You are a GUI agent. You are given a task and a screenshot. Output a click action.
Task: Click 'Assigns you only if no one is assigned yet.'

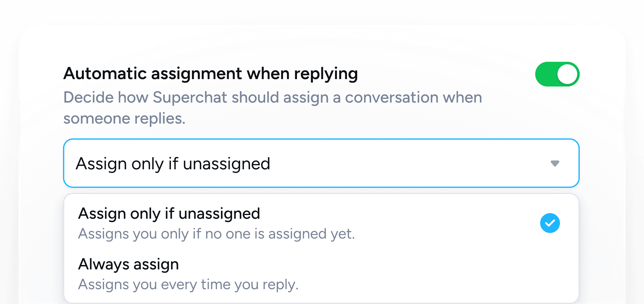(x=216, y=234)
